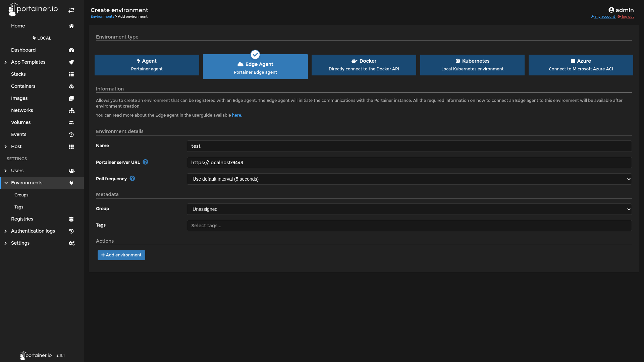Click the Host grid icon
This screenshot has height=362, width=644.
coord(71,147)
